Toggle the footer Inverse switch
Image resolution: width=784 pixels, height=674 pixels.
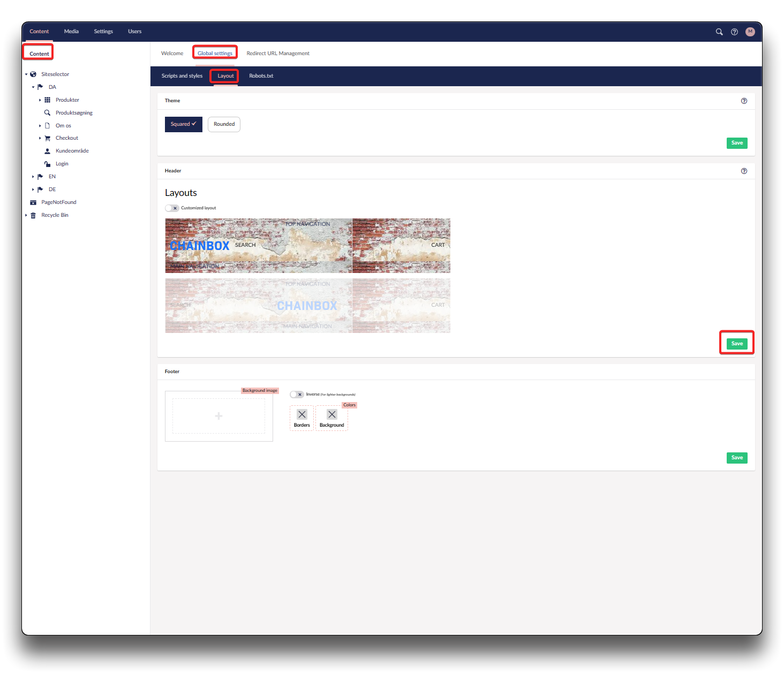click(297, 395)
